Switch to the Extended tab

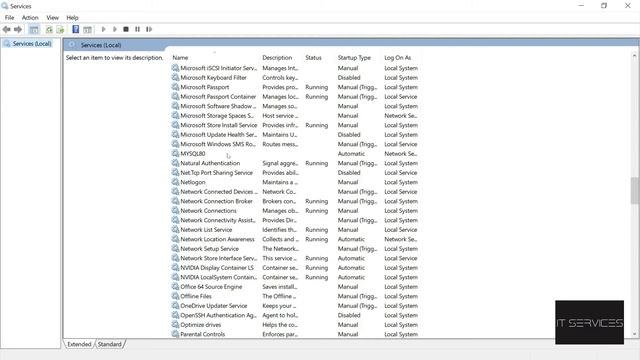pyautogui.click(x=79, y=344)
